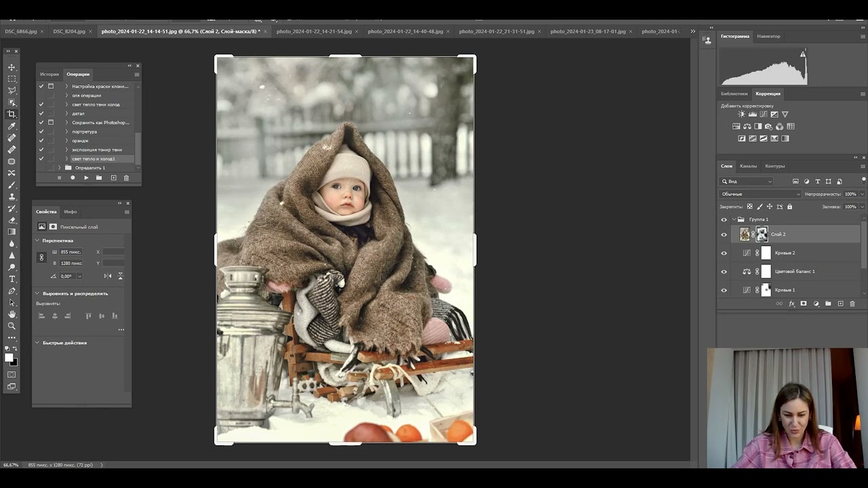
Task: Hide the Группа 1 group
Action: click(x=724, y=220)
